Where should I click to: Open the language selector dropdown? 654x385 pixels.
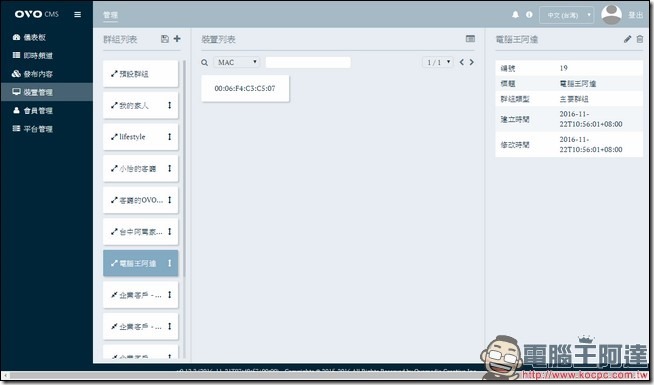[566, 15]
